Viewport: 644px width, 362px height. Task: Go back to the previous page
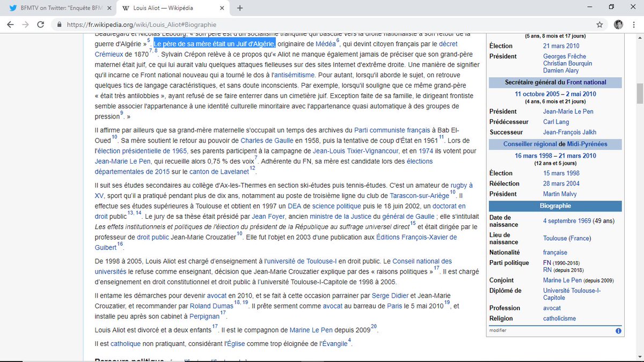[x=11, y=25]
